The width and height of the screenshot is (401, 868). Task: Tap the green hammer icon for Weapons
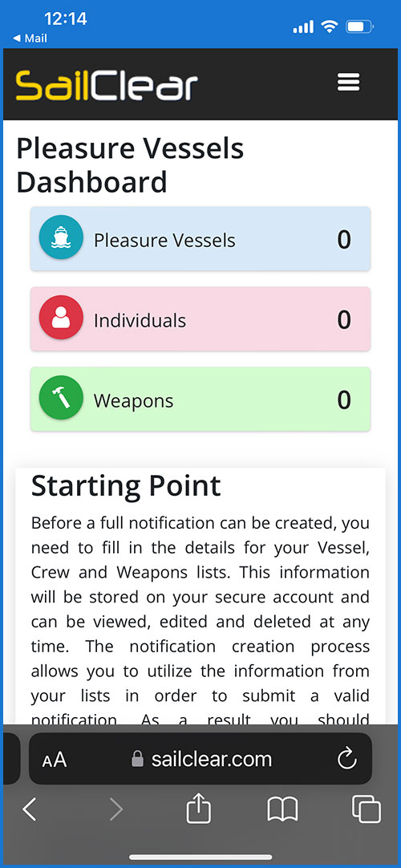click(61, 398)
